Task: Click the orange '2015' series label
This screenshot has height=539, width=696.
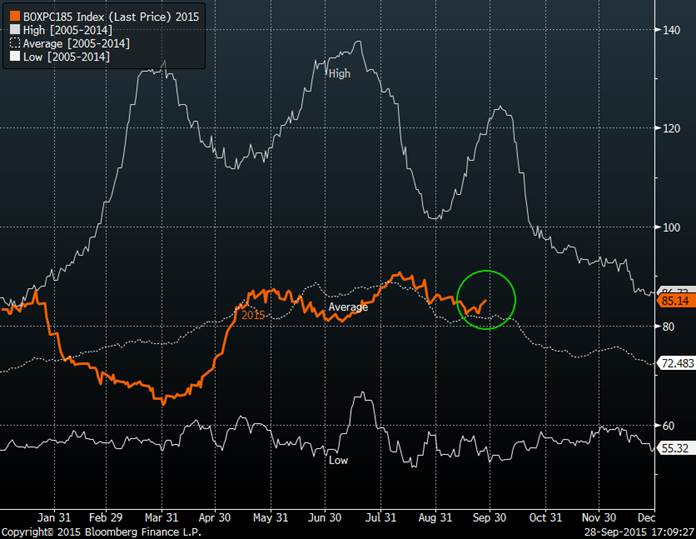Action: (253, 314)
